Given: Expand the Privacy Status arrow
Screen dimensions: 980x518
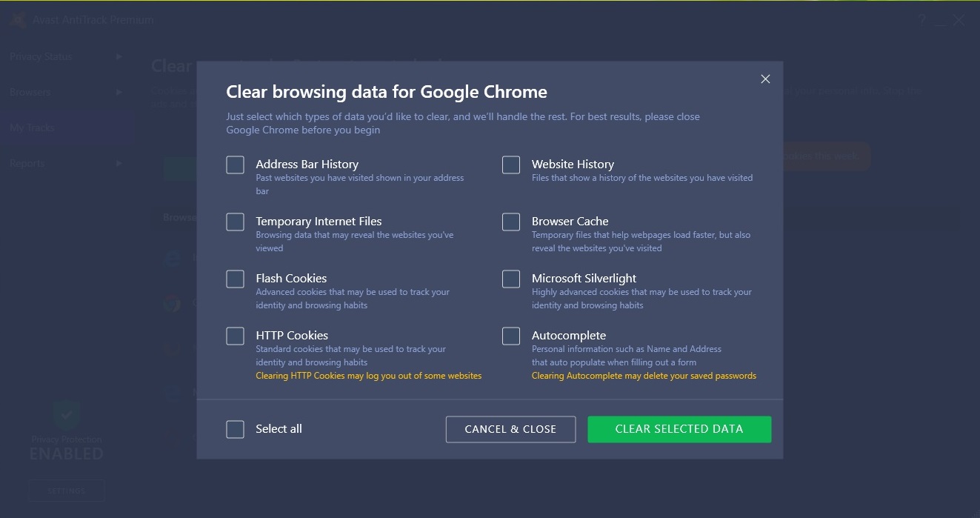Looking at the screenshot, I should [x=119, y=56].
